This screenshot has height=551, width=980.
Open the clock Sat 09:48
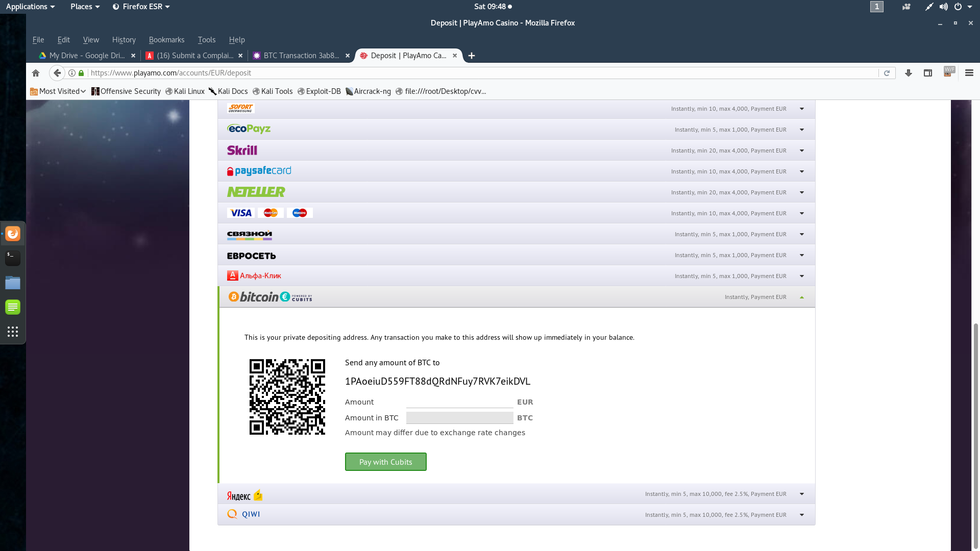493,7
